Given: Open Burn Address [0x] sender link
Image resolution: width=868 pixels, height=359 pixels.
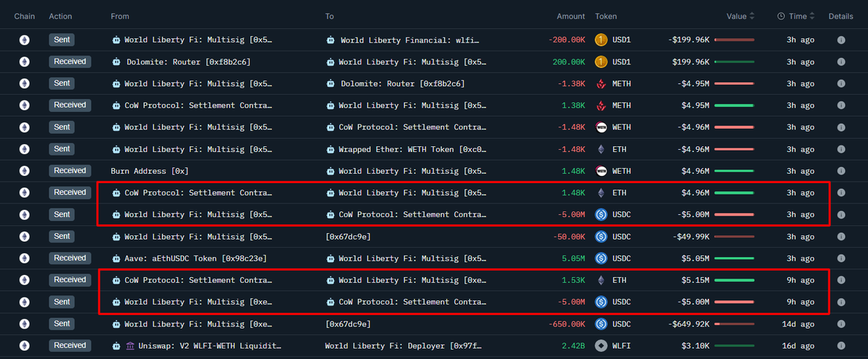Looking at the screenshot, I should (x=149, y=172).
